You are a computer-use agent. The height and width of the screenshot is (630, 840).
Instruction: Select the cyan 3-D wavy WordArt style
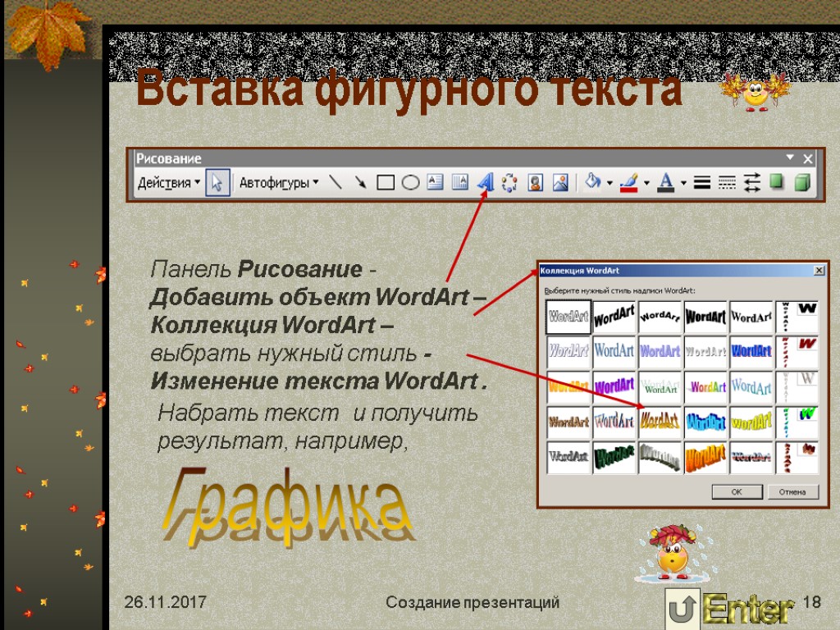pos(705,421)
